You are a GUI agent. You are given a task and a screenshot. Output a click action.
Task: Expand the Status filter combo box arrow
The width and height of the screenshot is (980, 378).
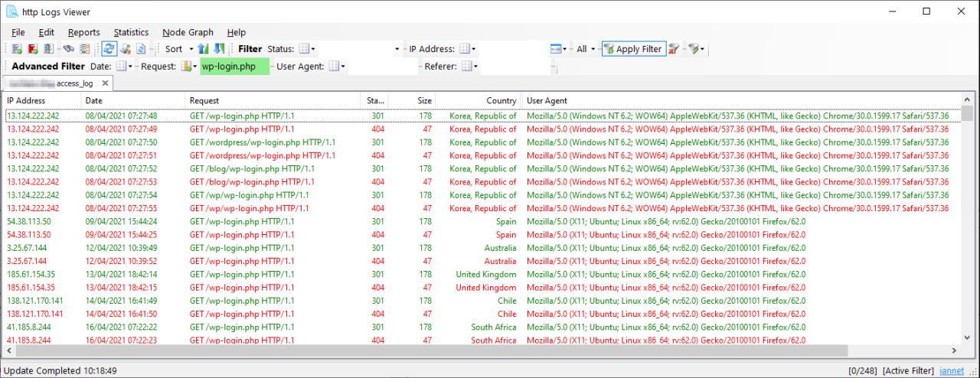pos(397,49)
